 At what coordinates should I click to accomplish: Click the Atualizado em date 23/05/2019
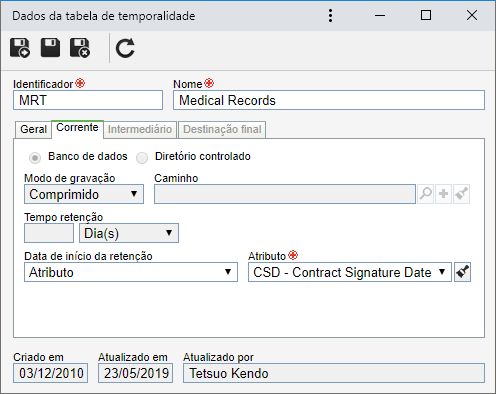click(136, 373)
